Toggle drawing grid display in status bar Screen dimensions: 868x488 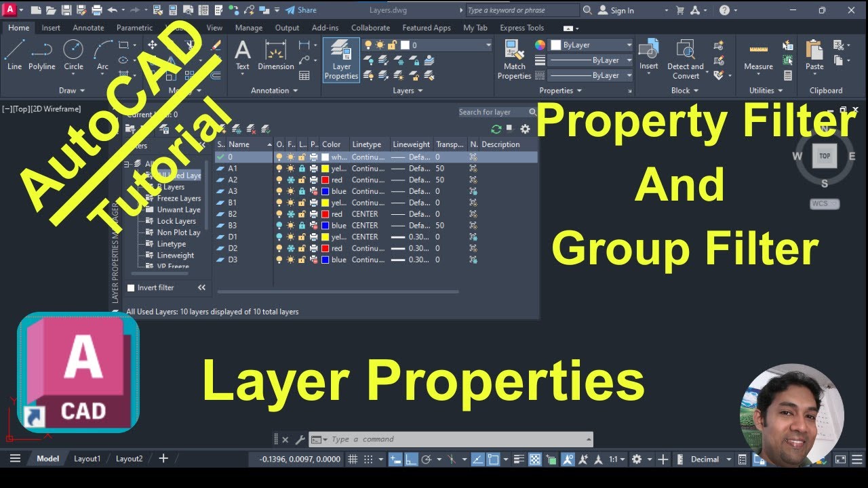pyautogui.click(x=353, y=459)
